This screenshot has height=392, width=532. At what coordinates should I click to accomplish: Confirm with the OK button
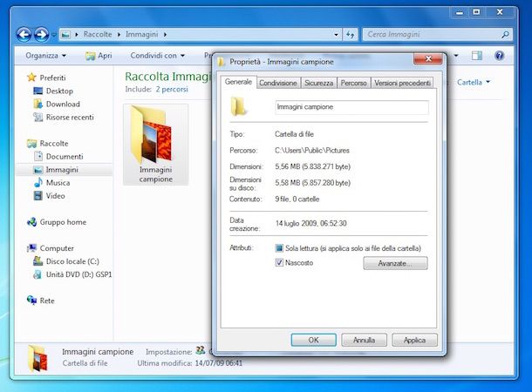313,340
